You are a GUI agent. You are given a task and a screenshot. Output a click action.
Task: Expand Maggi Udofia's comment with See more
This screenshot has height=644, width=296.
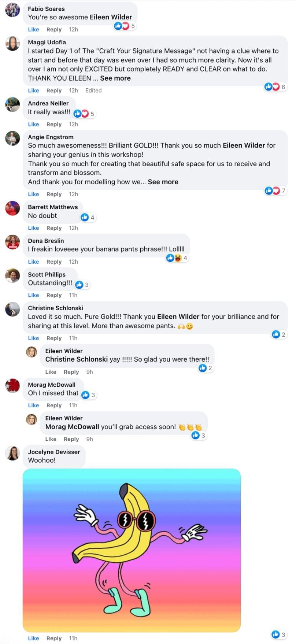[x=115, y=78]
